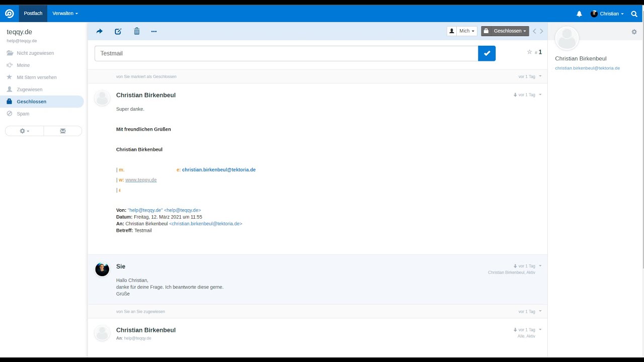Expand menu of the last Christian Birkenbeul message
Viewport: 644px width, 362px height.
[540, 329]
